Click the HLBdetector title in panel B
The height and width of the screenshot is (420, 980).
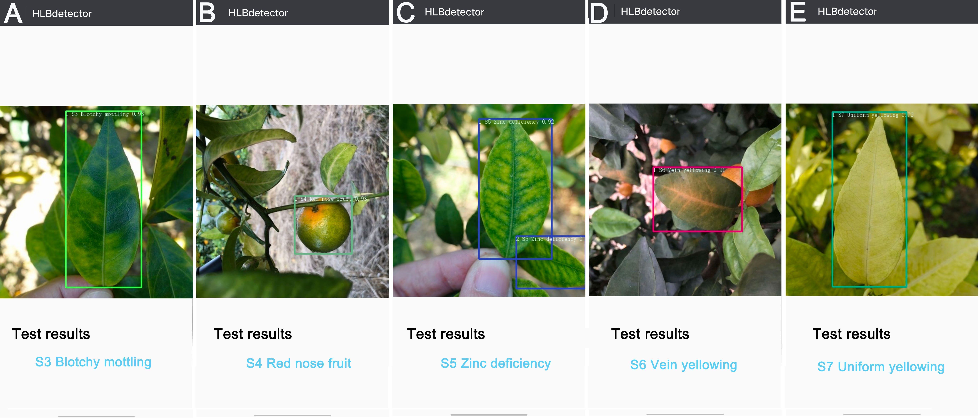click(x=258, y=13)
